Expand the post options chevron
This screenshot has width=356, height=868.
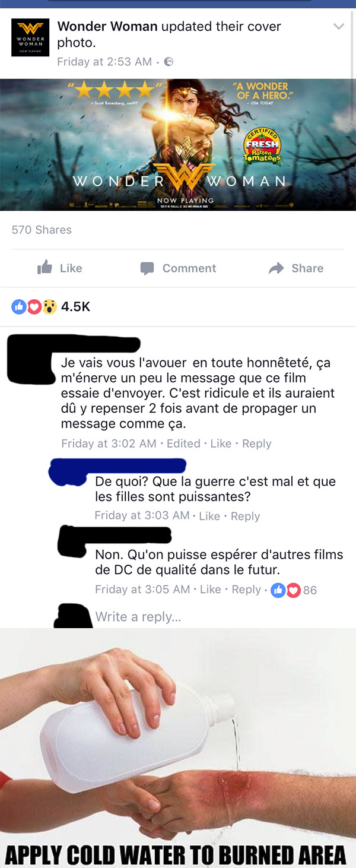pyautogui.click(x=339, y=26)
